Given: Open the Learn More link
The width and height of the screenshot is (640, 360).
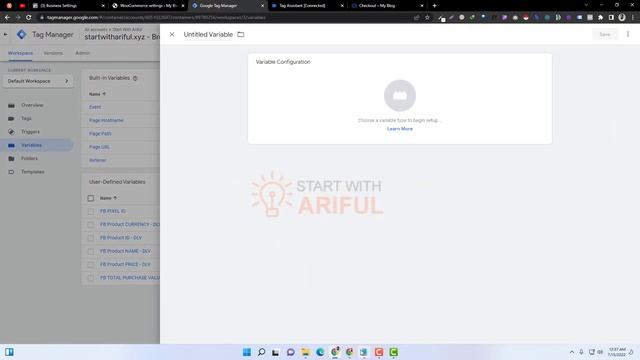Looking at the screenshot, I should point(400,129).
